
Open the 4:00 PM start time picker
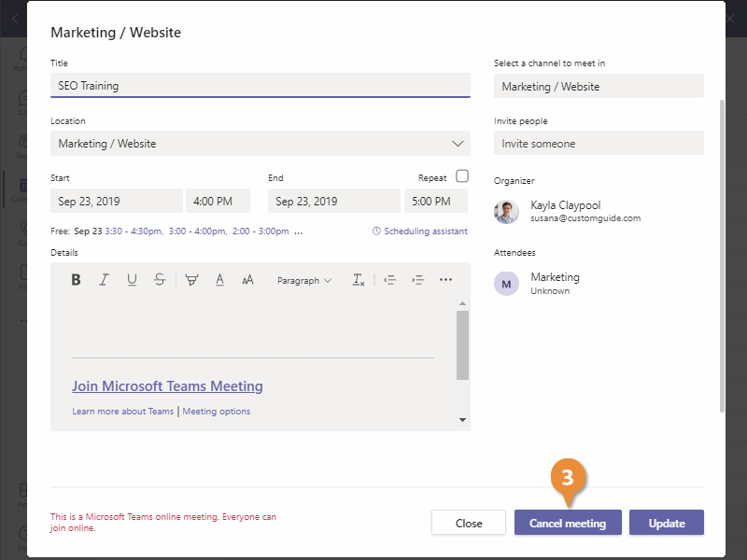218,202
